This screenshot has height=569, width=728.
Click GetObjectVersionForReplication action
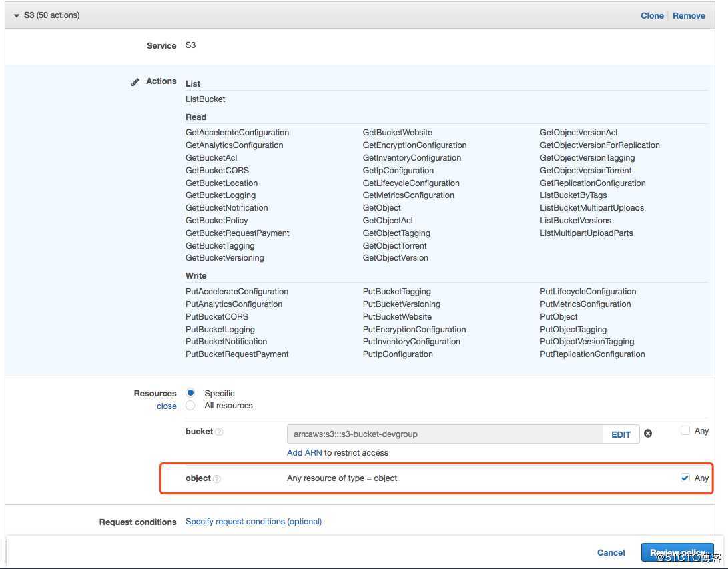pos(600,145)
